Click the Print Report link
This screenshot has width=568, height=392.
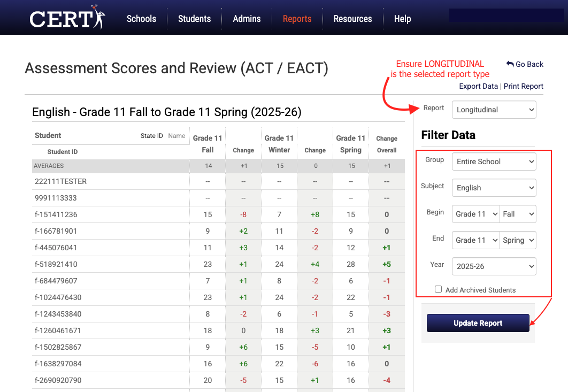pos(523,86)
